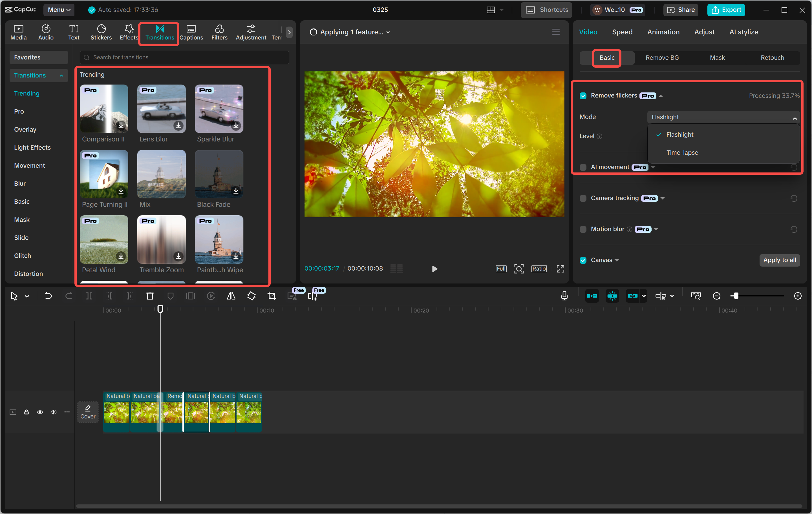Switch to the AI stylize tab
The height and width of the screenshot is (514, 812).
click(743, 32)
